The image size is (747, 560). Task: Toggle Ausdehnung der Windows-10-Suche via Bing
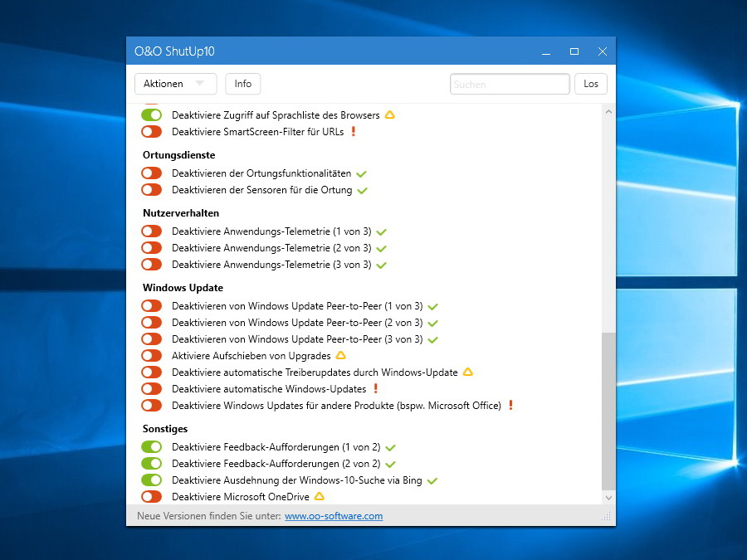click(152, 480)
